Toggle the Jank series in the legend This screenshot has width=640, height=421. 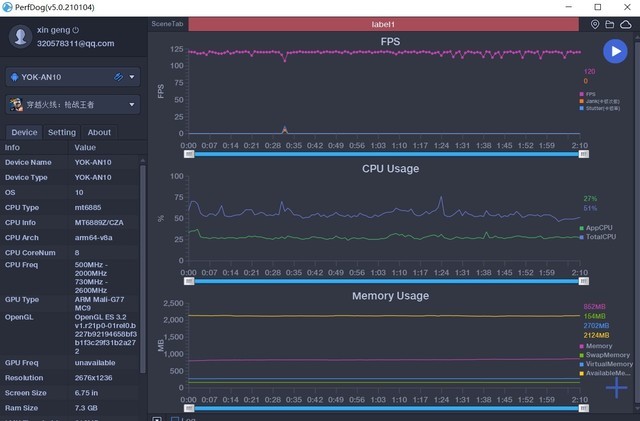(599, 101)
